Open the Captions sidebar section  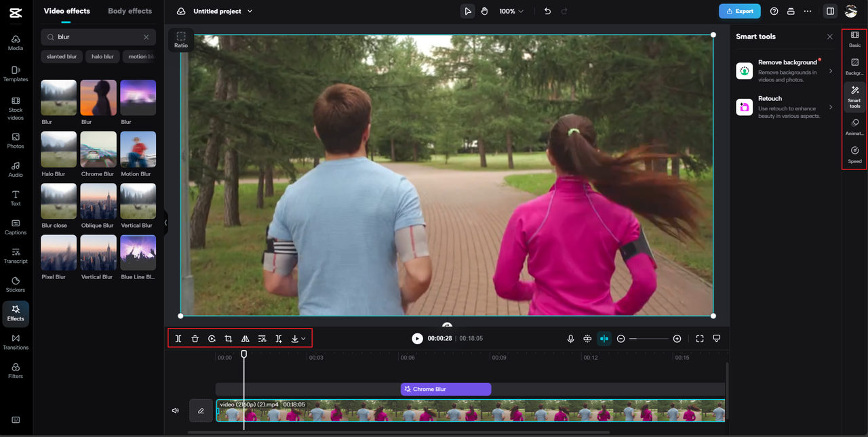(16, 227)
